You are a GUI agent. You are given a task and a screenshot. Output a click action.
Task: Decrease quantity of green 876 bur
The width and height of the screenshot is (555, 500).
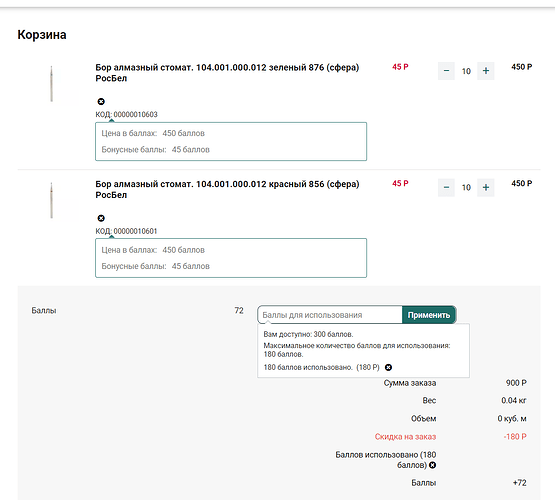click(446, 71)
